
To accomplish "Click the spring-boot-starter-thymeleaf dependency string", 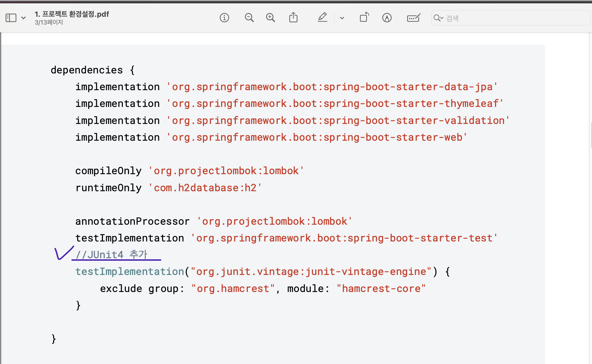I will tap(335, 104).
